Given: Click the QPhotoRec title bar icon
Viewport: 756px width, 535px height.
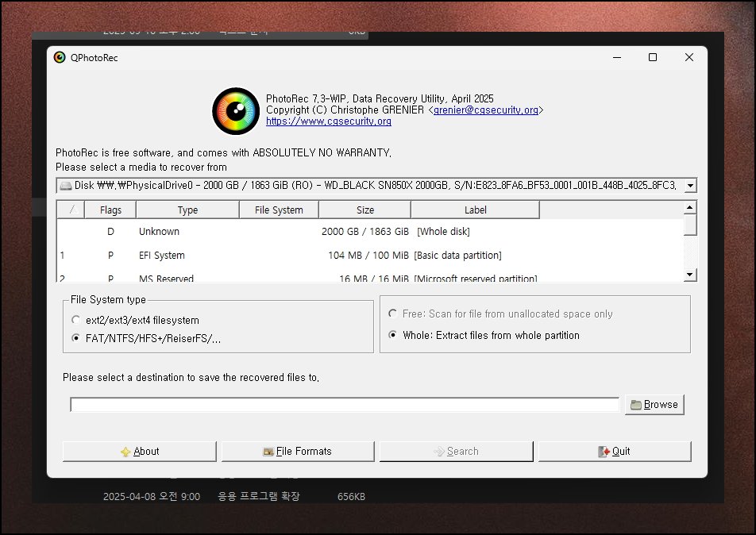Looking at the screenshot, I should pos(60,57).
